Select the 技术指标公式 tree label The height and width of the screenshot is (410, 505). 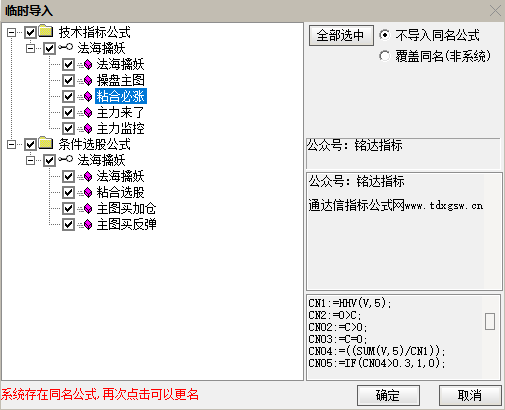(95, 32)
